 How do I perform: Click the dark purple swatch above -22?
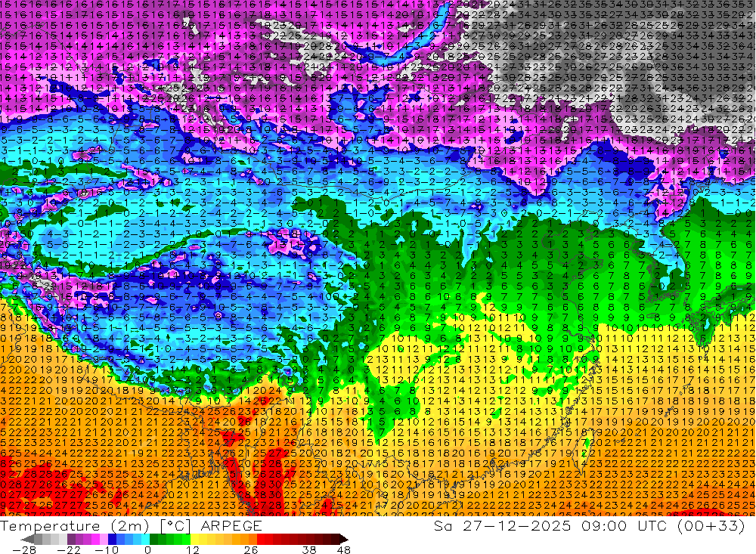coord(71,540)
